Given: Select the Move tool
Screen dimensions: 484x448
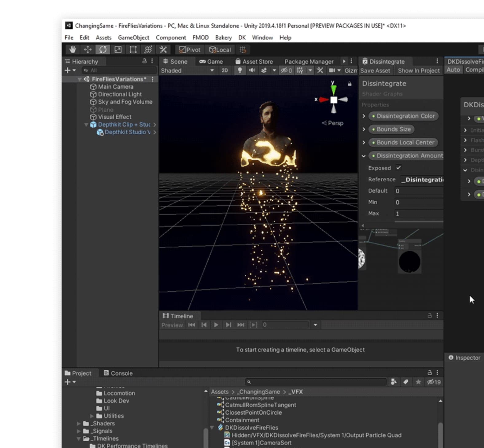Looking at the screenshot, I should (x=88, y=49).
